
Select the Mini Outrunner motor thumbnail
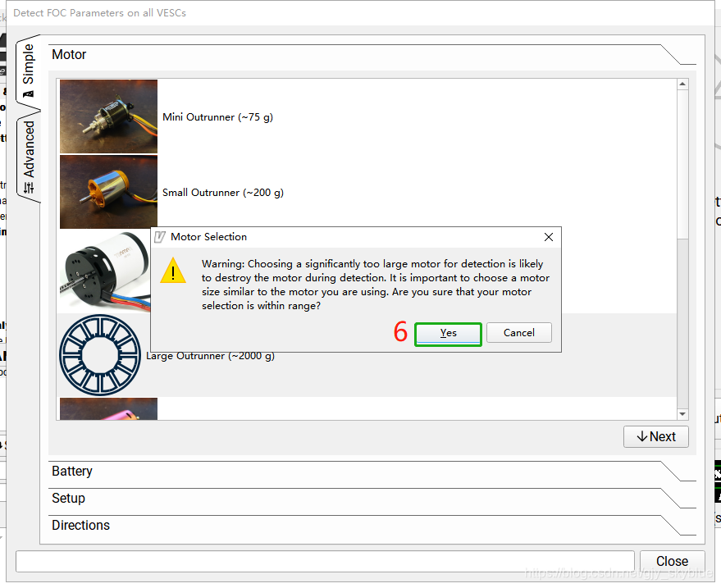point(108,116)
